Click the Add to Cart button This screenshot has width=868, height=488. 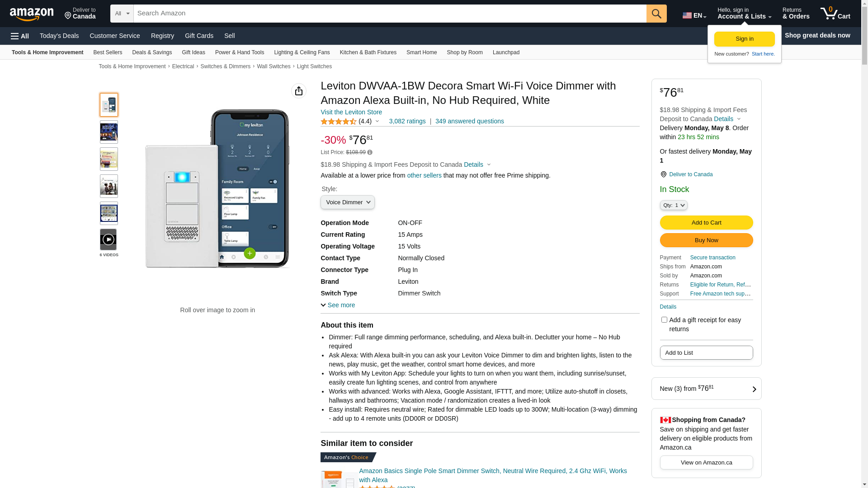tap(706, 222)
